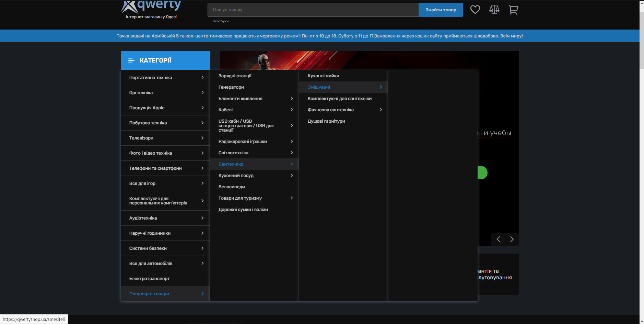Expand Аудіотехніка chevron arrow
644x324 pixels.
click(202, 218)
